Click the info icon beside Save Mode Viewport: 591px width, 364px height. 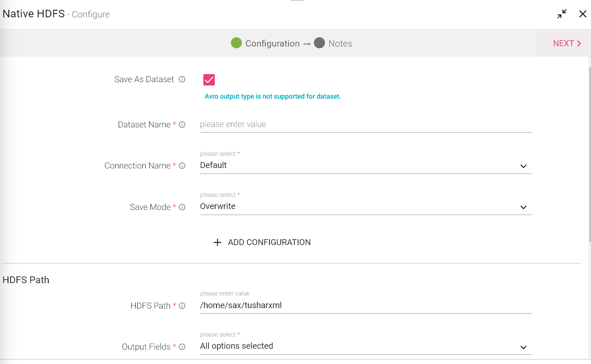[182, 207]
